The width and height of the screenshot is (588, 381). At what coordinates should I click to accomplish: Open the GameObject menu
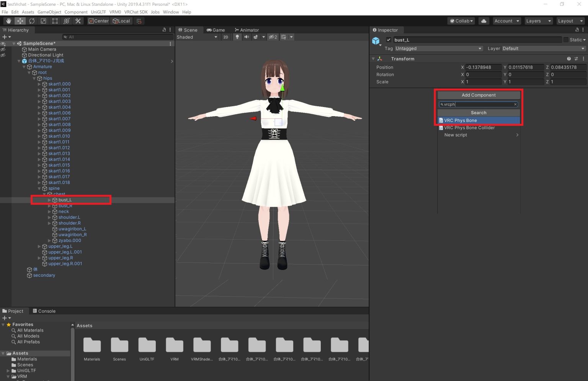coord(49,12)
